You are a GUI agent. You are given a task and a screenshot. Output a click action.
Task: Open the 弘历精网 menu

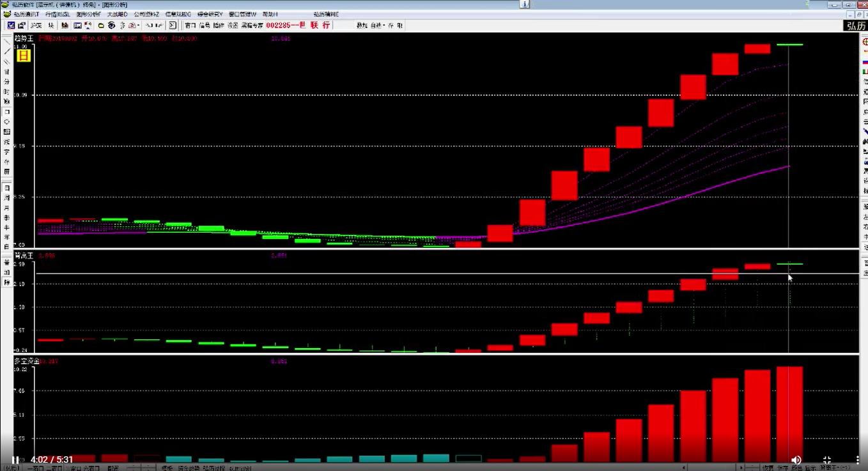click(326, 14)
